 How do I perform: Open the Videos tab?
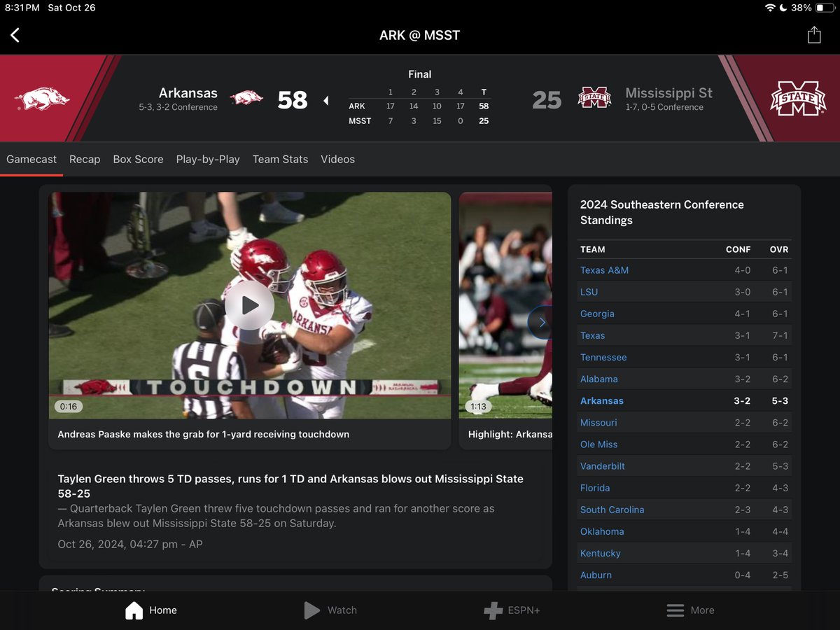pos(337,159)
